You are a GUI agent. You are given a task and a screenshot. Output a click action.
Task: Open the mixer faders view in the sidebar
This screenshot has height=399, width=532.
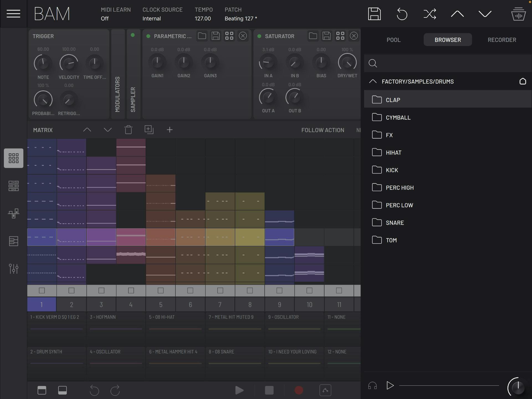pyautogui.click(x=13, y=268)
